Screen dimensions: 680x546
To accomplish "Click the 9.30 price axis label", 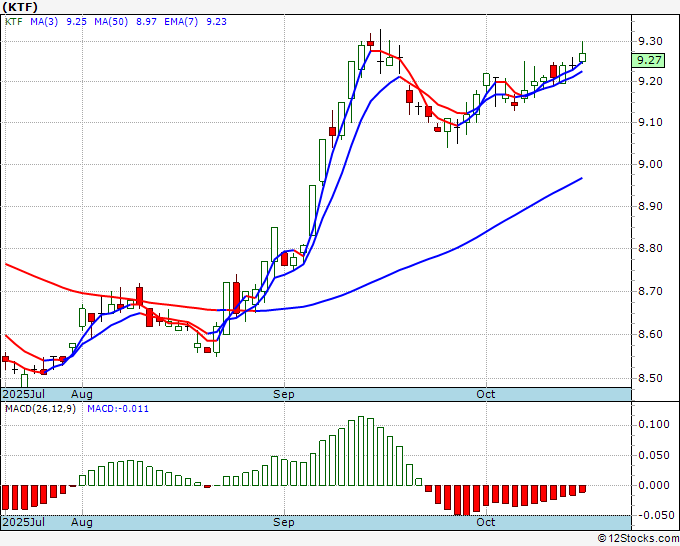I will pos(651,42).
